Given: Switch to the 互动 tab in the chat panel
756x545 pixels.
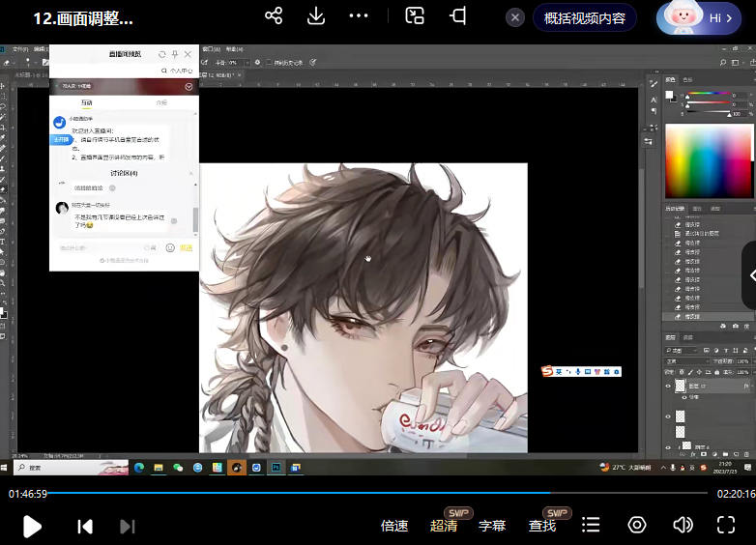Looking at the screenshot, I should (x=87, y=102).
